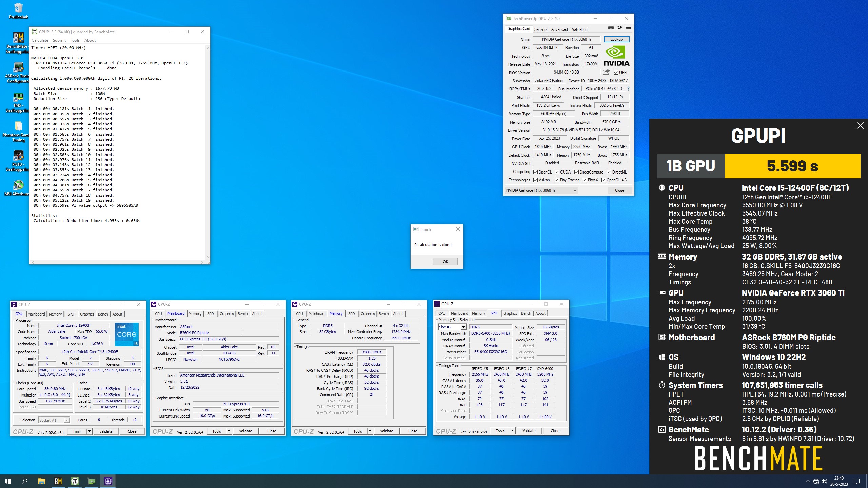Open the About menu in GPUPI
This screenshot has width=868, height=488.
tap(90, 40)
